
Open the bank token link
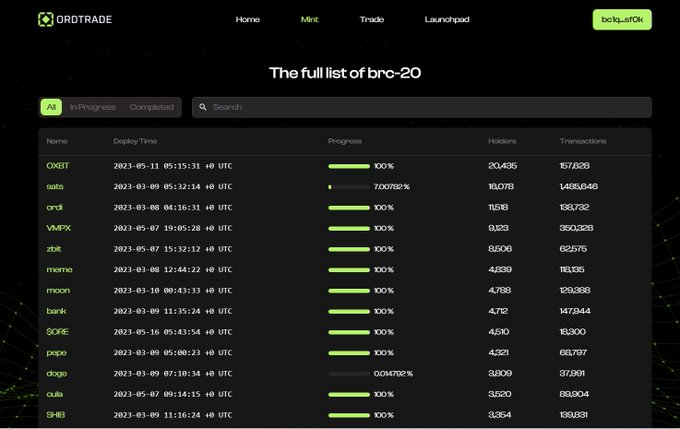pyautogui.click(x=56, y=311)
